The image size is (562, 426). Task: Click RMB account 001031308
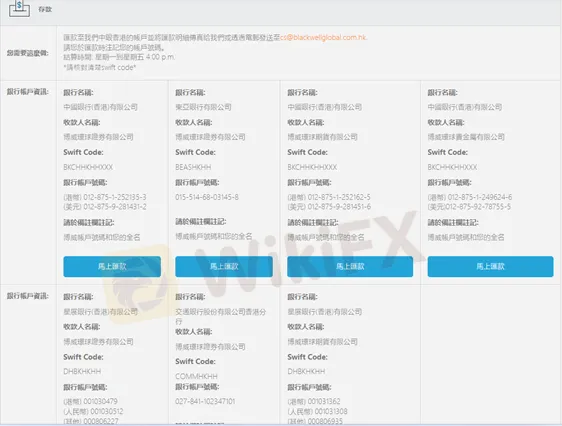(317, 411)
